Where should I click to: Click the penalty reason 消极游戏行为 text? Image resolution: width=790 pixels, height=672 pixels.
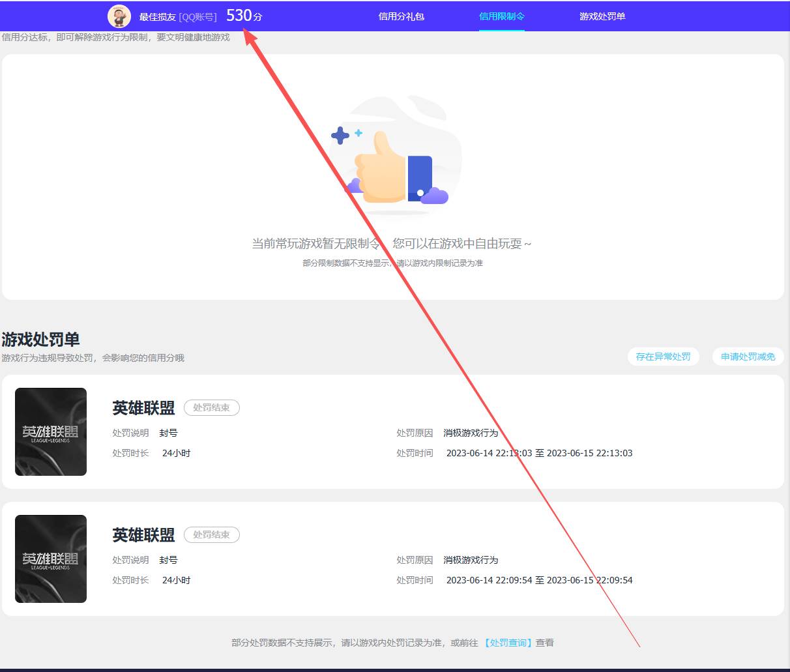pyautogui.click(x=471, y=432)
